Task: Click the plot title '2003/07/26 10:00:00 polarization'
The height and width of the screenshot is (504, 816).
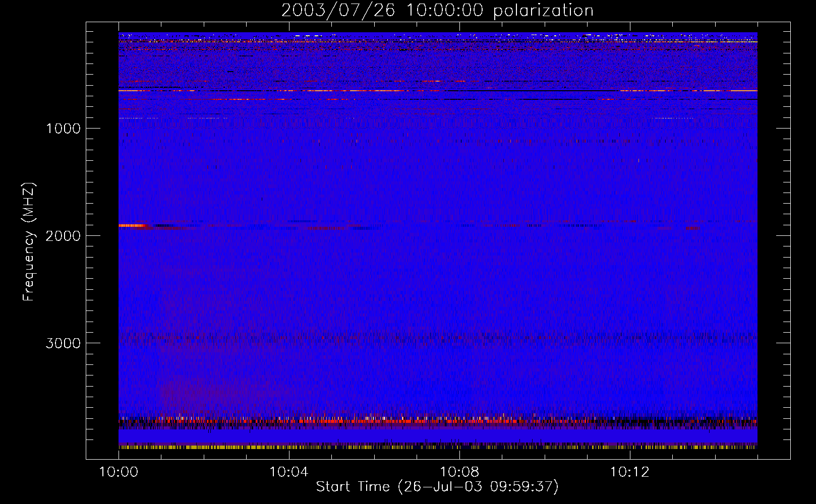Action: click(437, 11)
